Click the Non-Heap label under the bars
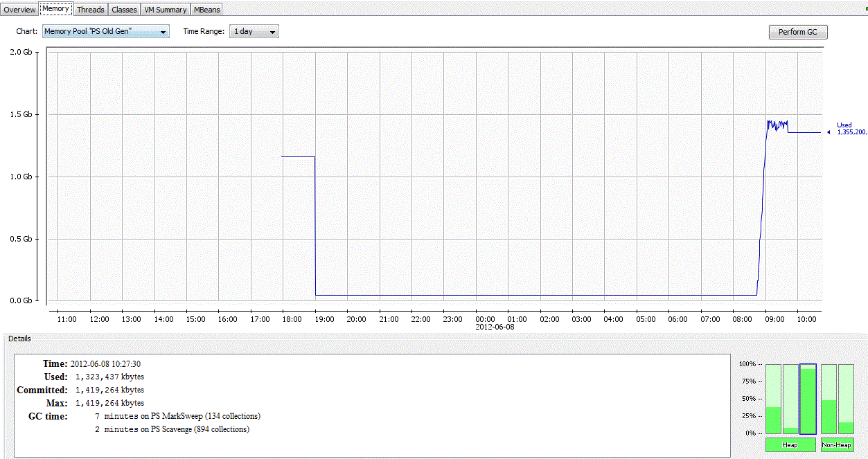 837,444
